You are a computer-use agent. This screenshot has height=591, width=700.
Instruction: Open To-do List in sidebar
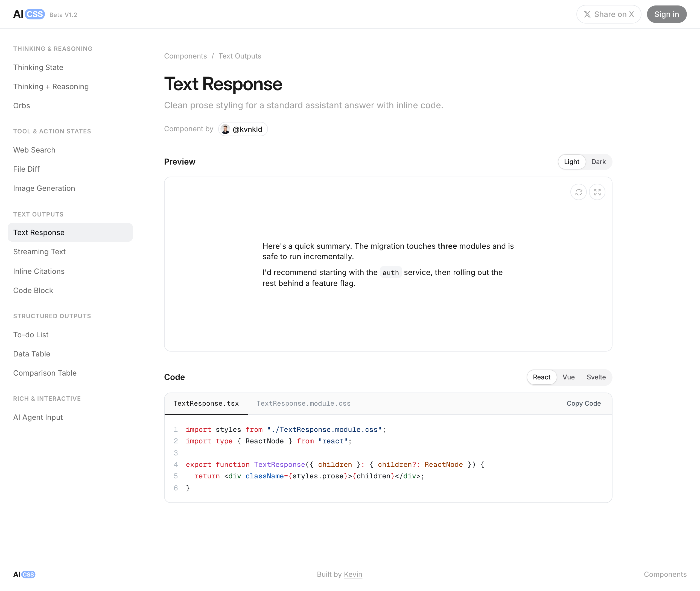70,335
